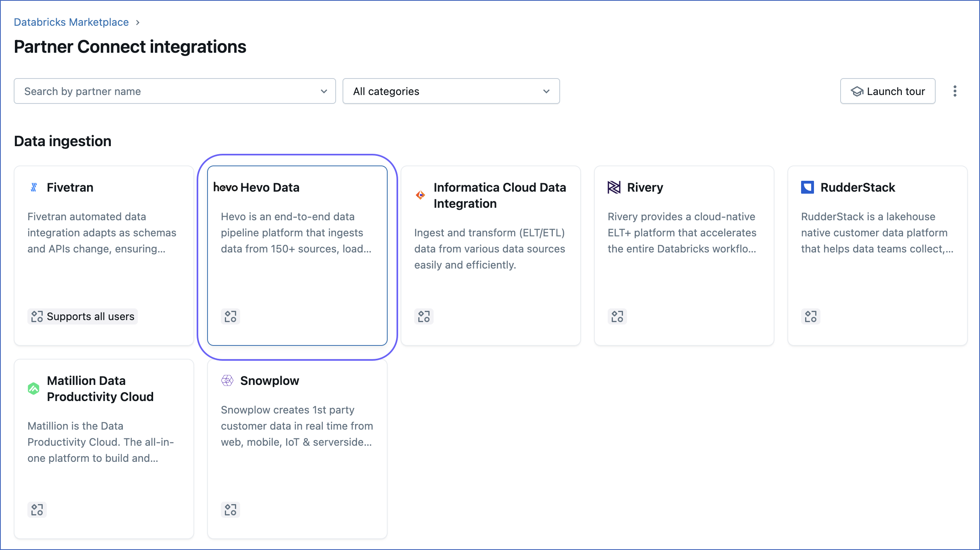
Task: Select the Hevo Data logo
Action: click(x=226, y=187)
